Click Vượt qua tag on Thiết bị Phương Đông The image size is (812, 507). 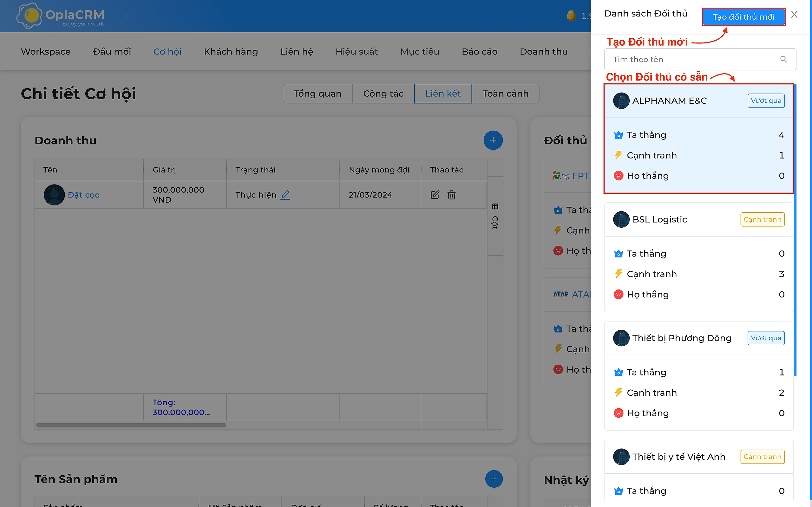(x=766, y=338)
